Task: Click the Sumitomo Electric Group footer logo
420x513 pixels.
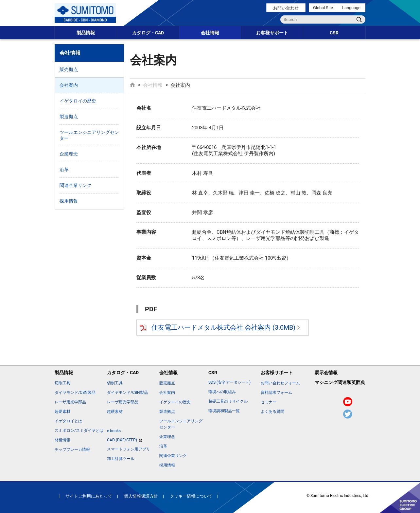Action: 408,504
